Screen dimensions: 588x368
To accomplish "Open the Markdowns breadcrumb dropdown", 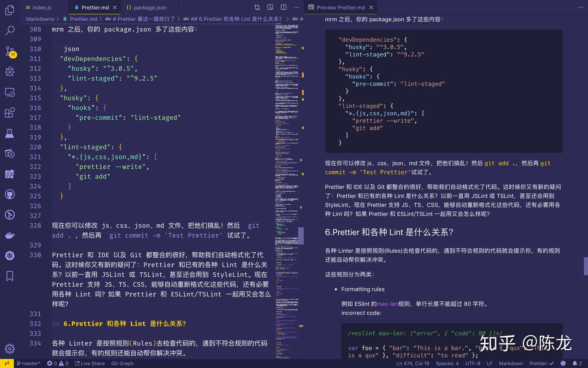I will click(x=40, y=19).
